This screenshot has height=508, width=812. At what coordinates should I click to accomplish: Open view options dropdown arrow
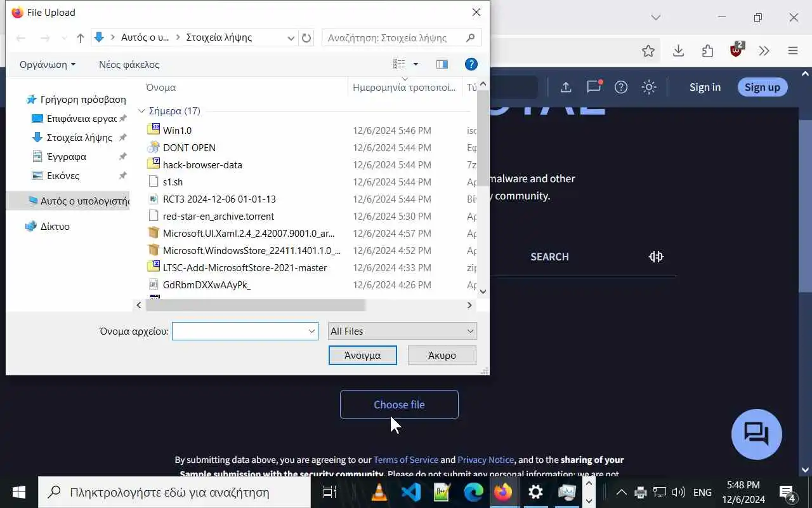click(x=416, y=64)
